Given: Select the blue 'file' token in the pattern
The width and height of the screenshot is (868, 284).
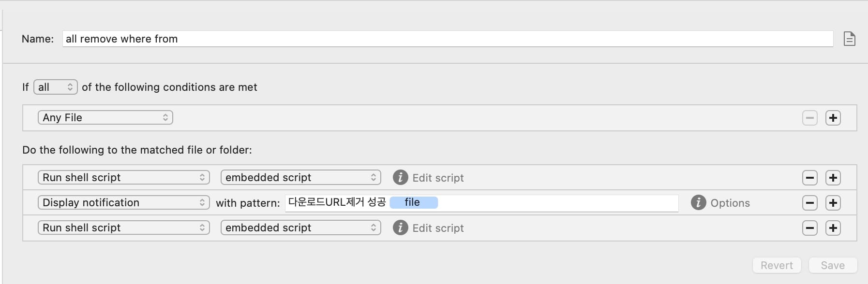Looking at the screenshot, I should pos(413,202).
